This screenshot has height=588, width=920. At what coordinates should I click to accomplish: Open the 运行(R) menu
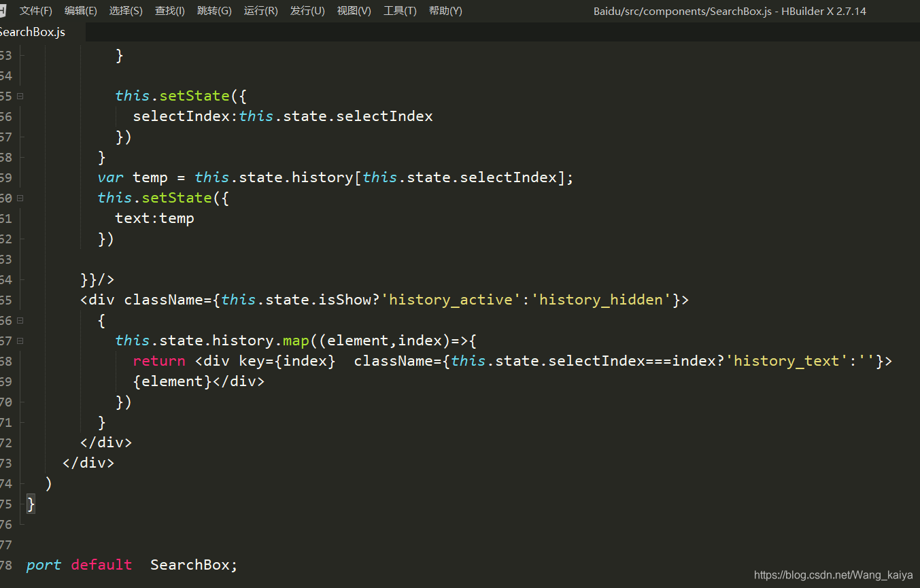click(x=260, y=11)
